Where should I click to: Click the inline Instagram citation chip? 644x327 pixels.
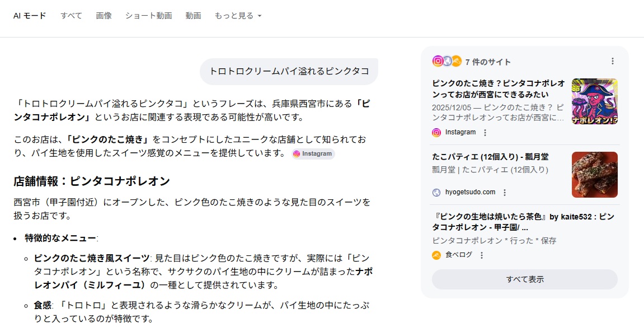(x=313, y=154)
